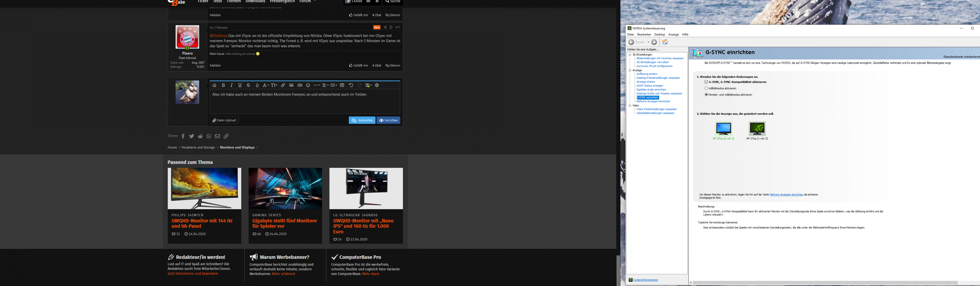Toggle italic formatting in reply editor
Screen dimensions: 980x286
pyautogui.click(x=232, y=85)
